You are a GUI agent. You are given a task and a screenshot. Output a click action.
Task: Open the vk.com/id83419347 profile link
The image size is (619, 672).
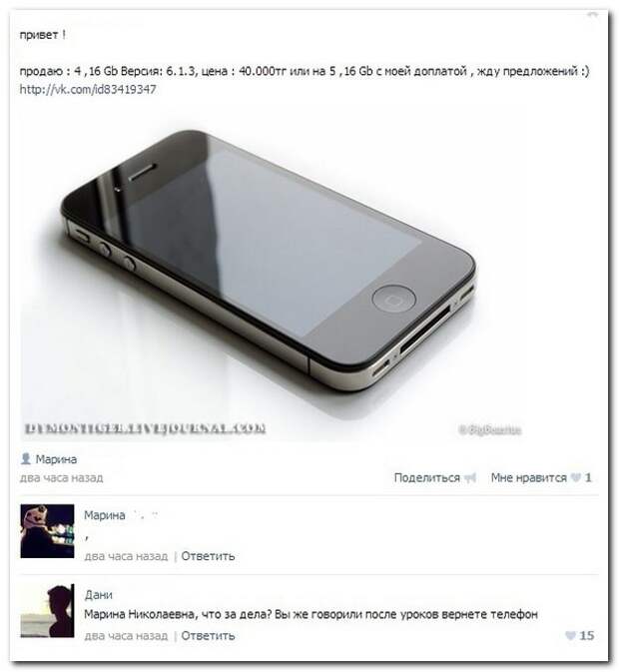(x=88, y=90)
